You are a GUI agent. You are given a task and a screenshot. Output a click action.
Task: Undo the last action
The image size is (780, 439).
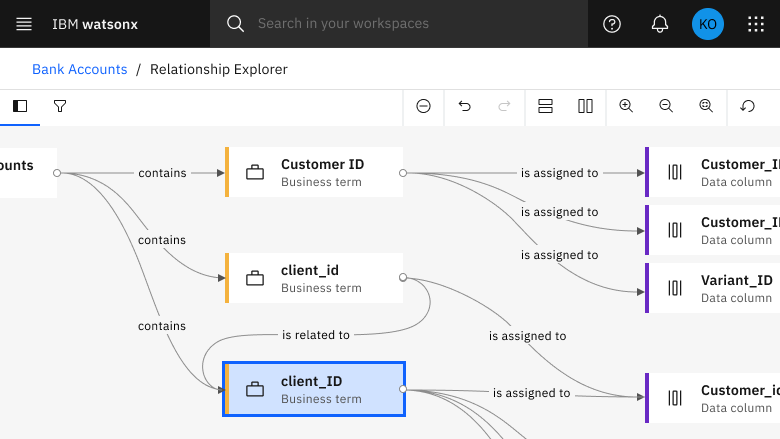465,106
